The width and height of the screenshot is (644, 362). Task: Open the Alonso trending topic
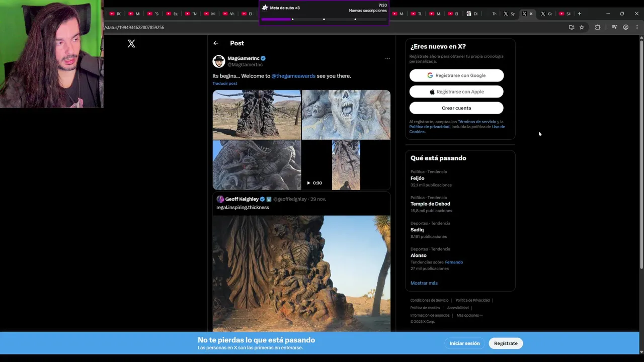click(460, 258)
